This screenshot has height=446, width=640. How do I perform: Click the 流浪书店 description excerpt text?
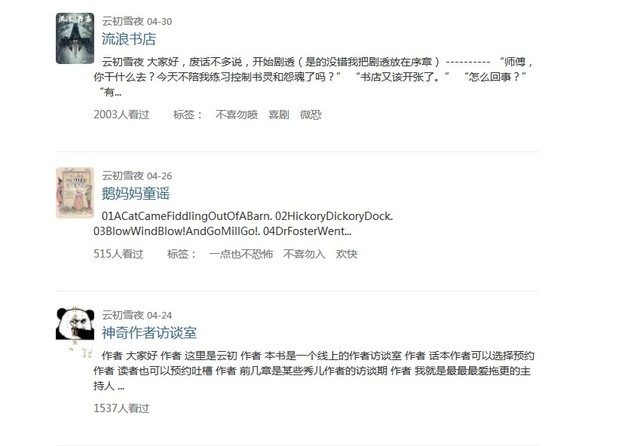click(313, 77)
